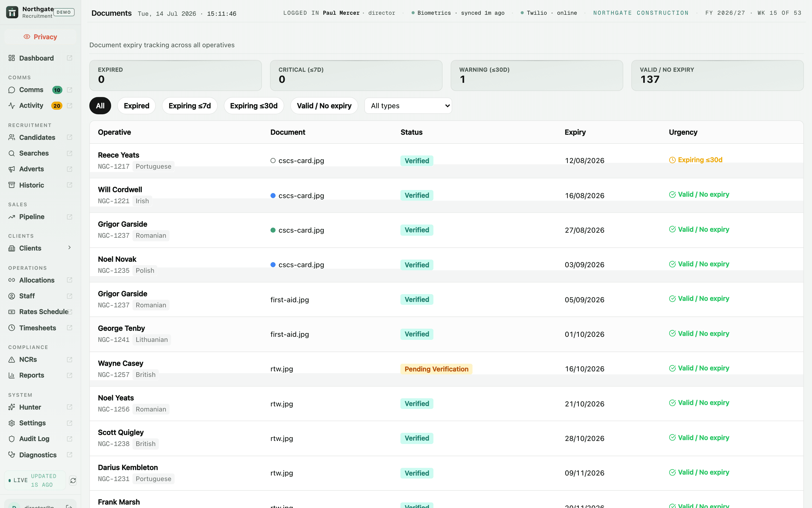Filter by Valid / No expiry

[x=324, y=106]
